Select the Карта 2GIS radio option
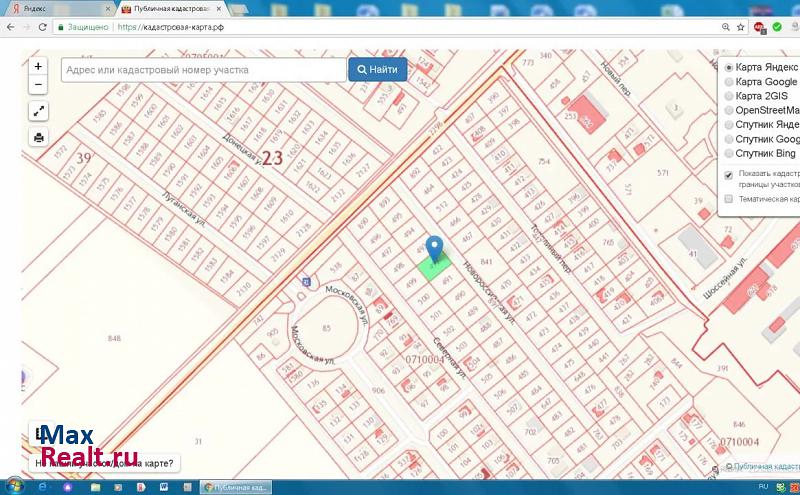This screenshot has width=800, height=495. tap(728, 96)
